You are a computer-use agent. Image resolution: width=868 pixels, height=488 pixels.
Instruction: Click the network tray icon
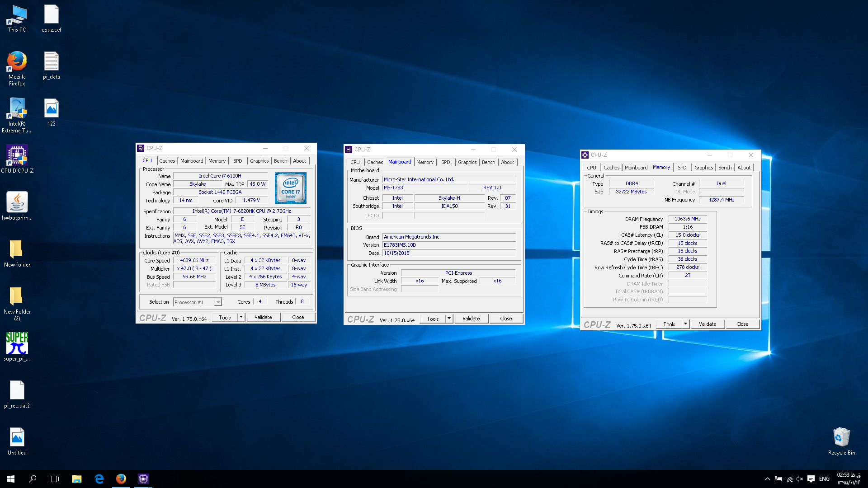coord(789,479)
